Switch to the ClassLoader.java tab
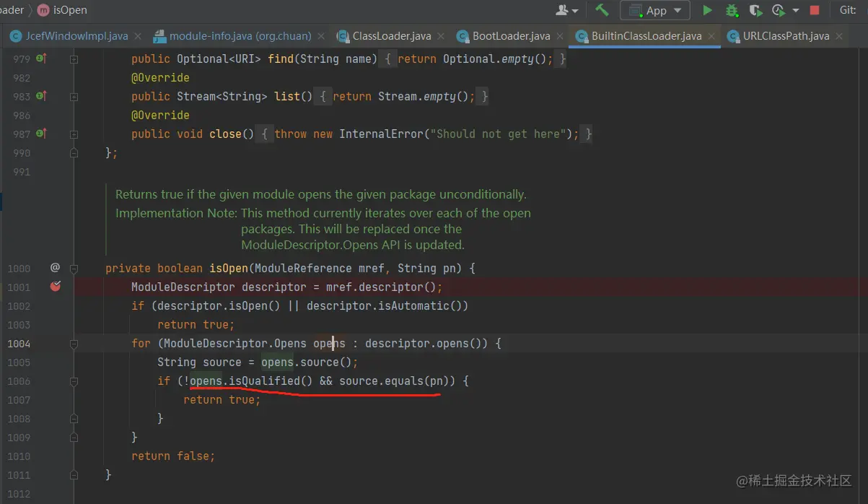The image size is (868, 504). click(x=392, y=35)
